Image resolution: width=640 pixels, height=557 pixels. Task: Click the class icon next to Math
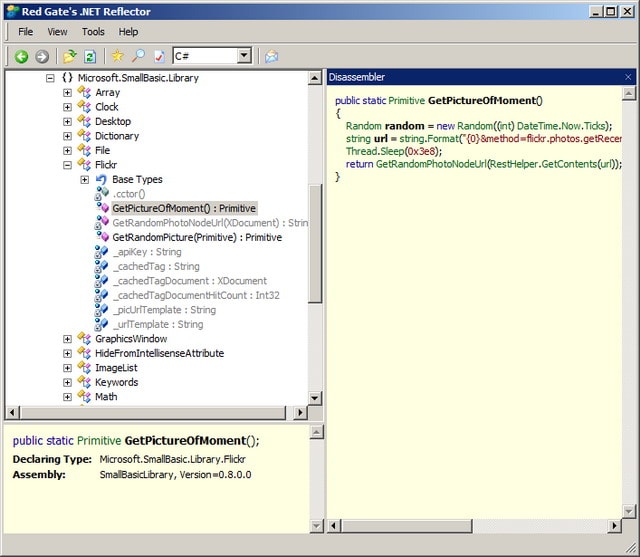pyautogui.click(x=84, y=397)
